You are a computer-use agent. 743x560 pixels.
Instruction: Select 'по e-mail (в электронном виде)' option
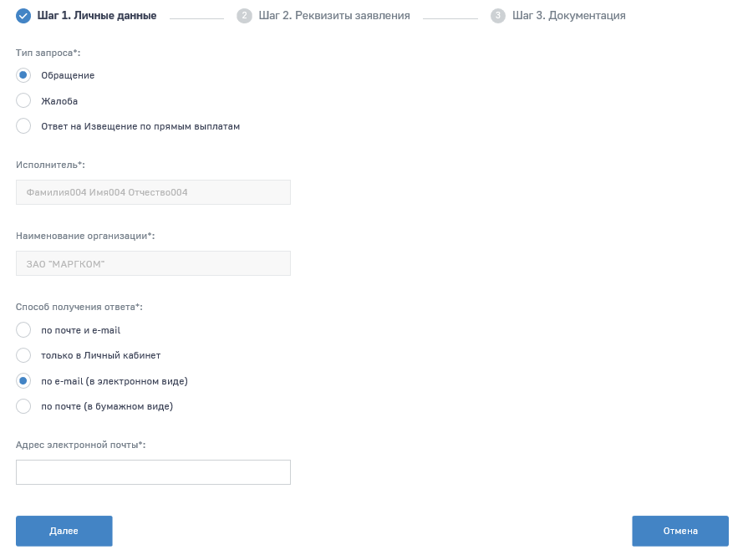[x=23, y=381]
